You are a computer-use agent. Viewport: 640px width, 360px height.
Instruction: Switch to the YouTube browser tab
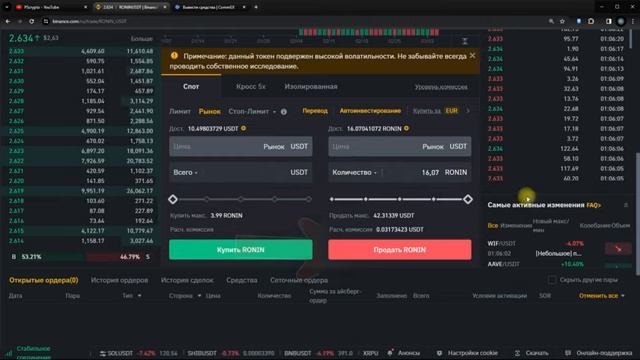coord(51,7)
